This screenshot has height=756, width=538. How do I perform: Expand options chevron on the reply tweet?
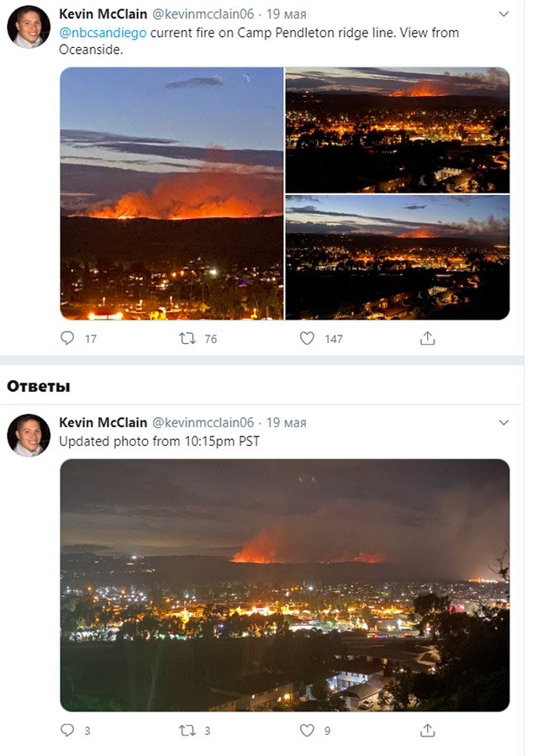(x=504, y=422)
